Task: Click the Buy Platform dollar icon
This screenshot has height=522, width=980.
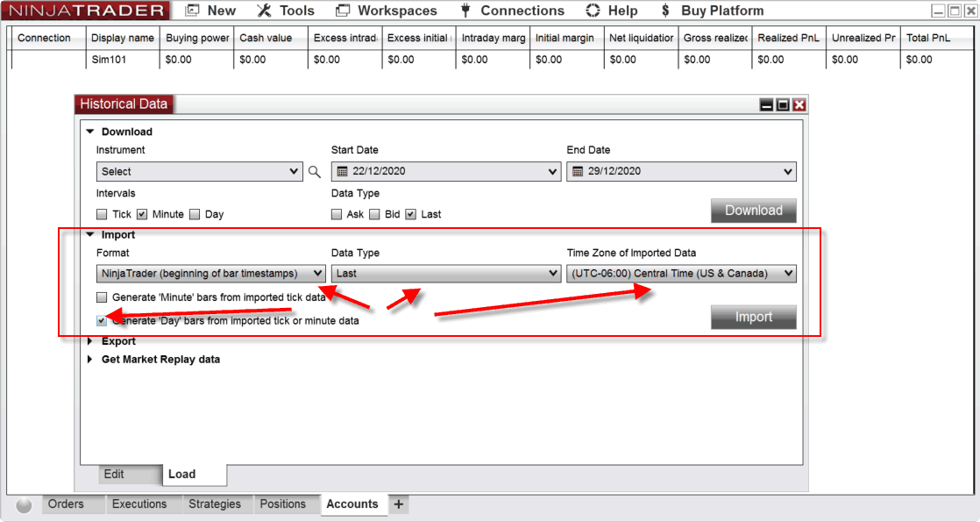Action: coord(665,11)
